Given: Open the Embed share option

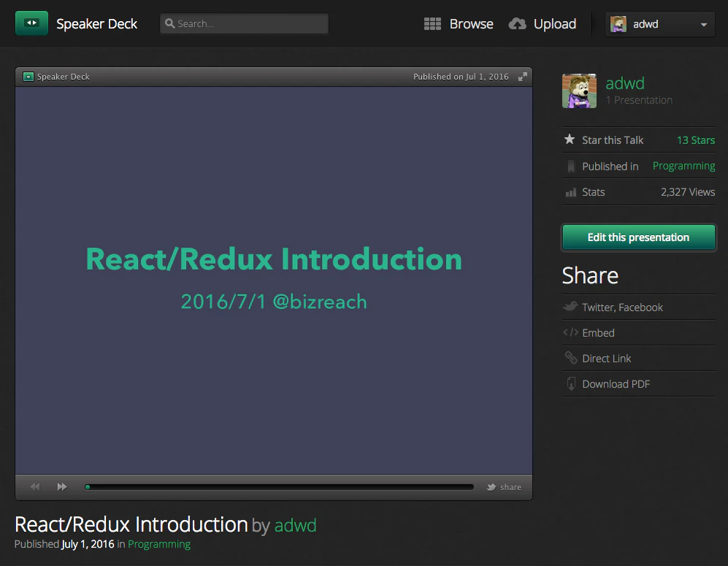Looking at the screenshot, I should [x=598, y=333].
